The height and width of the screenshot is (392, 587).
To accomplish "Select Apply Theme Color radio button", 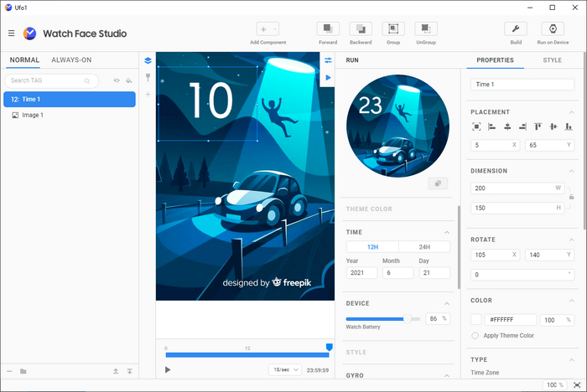I will 475,335.
